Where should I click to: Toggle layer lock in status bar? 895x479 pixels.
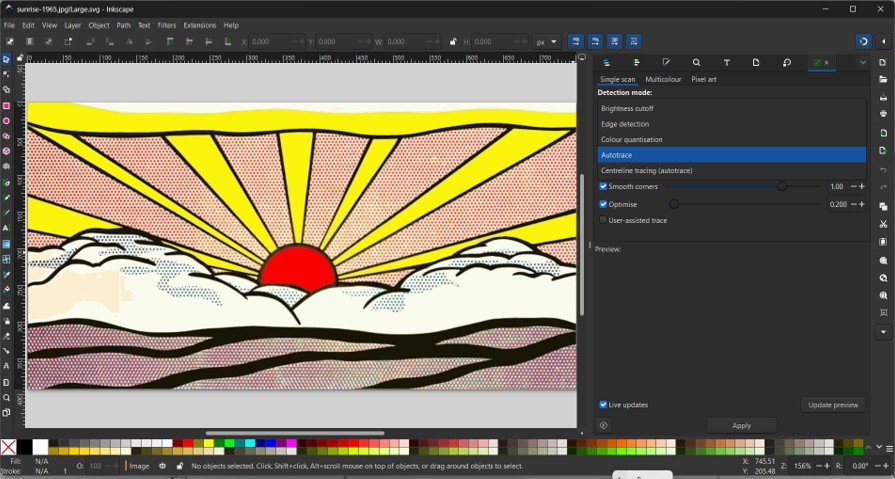click(179, 466)
